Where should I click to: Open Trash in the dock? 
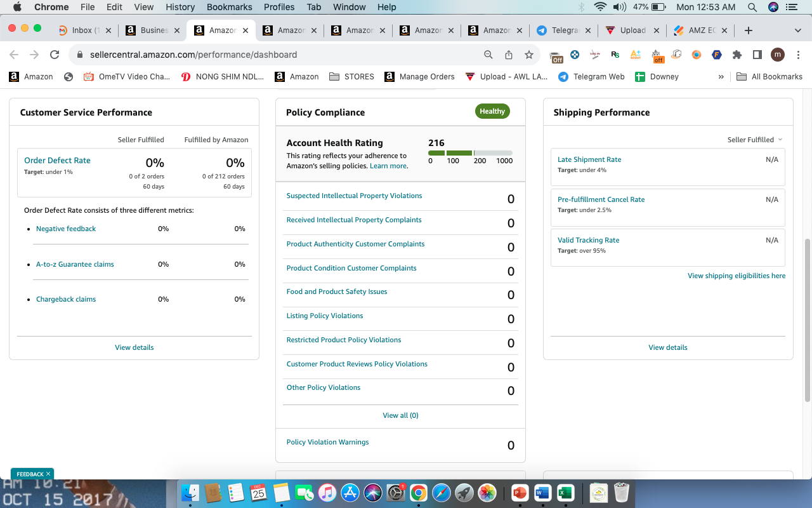coord(622,492)
